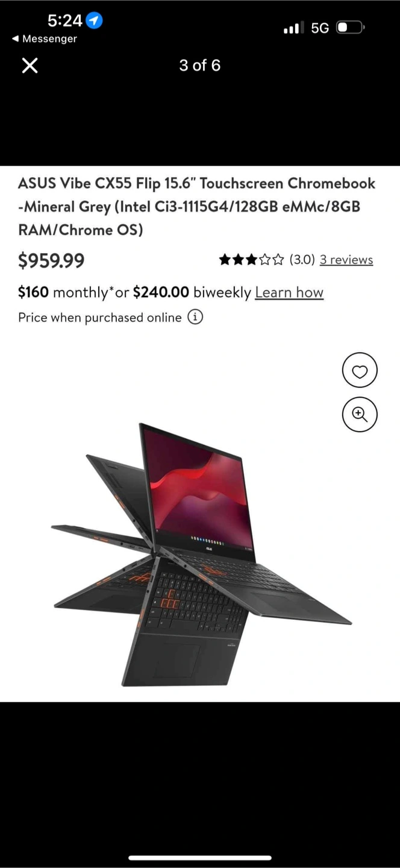
Task: Tap the 5:24 clock in status bar
Action: (x=64, y=20)
